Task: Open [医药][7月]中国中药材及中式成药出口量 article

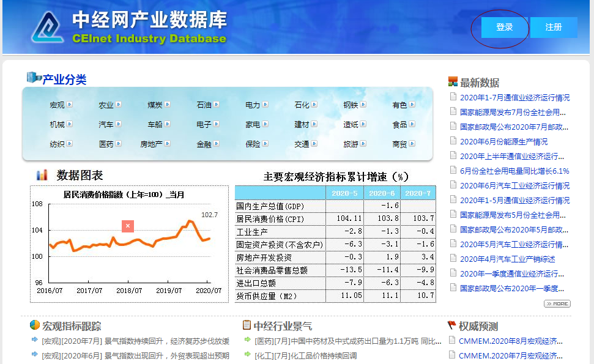Action: click(x=347, y=341)
